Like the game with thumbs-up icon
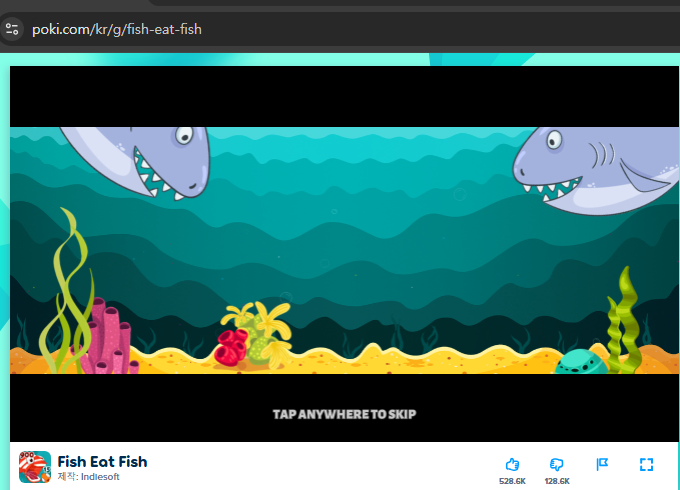This screenshot has width=680, height=490. point(512,465)
